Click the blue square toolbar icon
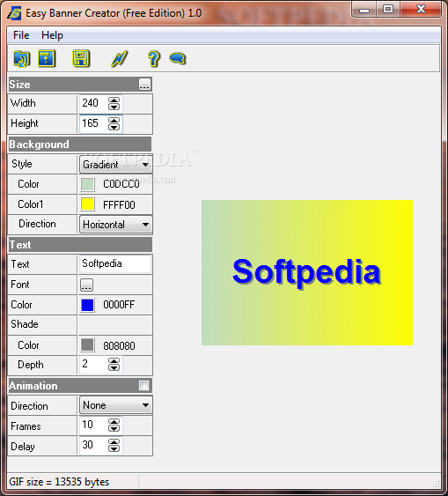448x496 pixels. click(47, 58)
